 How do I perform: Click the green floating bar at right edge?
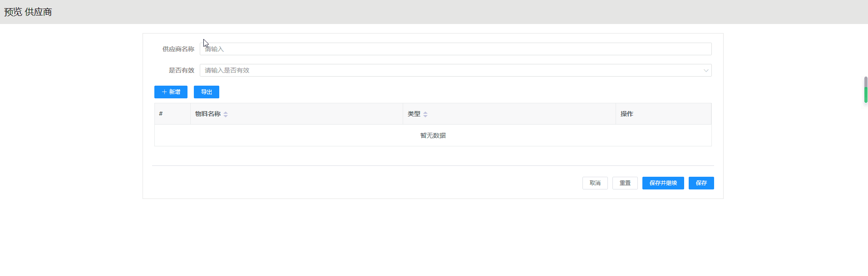(x=866, y=95)
